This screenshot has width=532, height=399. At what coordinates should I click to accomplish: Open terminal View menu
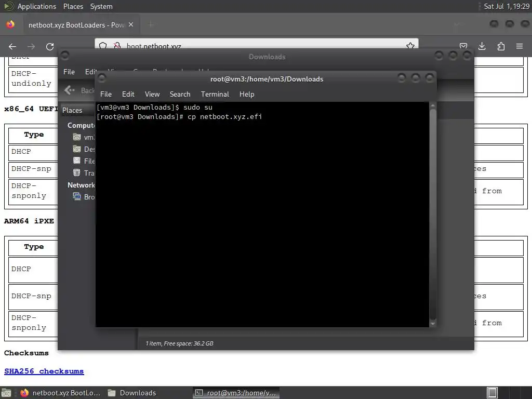(x=152, y=95)
